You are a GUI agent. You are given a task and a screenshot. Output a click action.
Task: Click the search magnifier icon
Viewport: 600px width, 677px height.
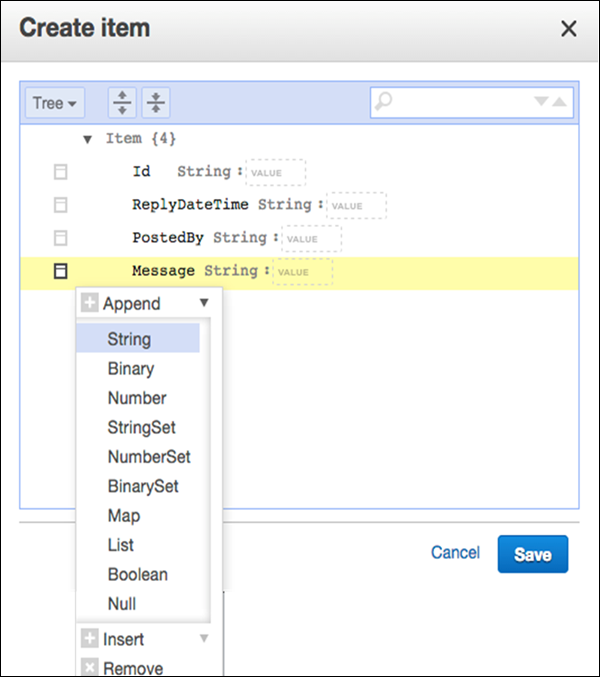(385, 101)
